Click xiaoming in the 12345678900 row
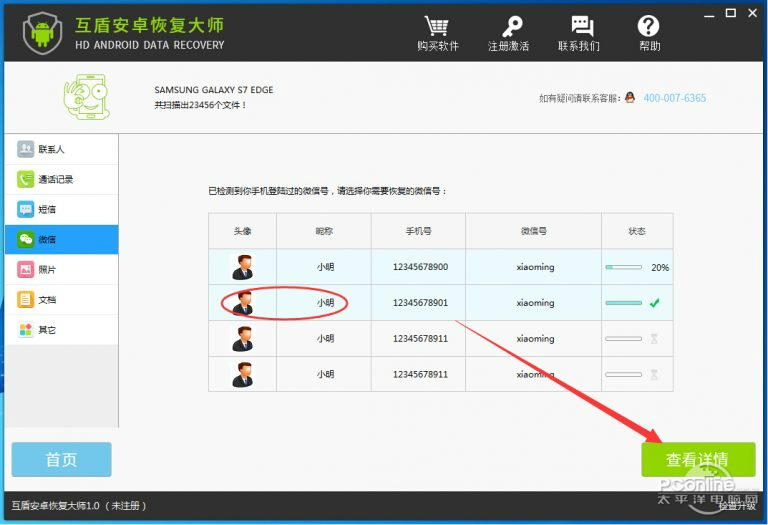 (x=535, y=267)
